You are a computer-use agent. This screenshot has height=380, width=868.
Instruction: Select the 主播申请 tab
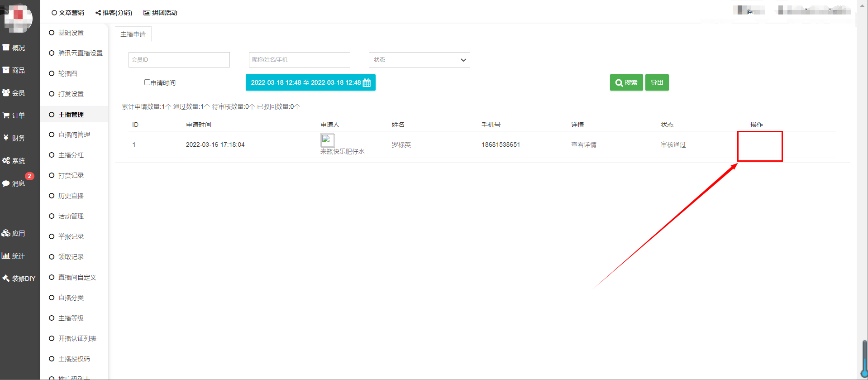[x=133, y=34]
